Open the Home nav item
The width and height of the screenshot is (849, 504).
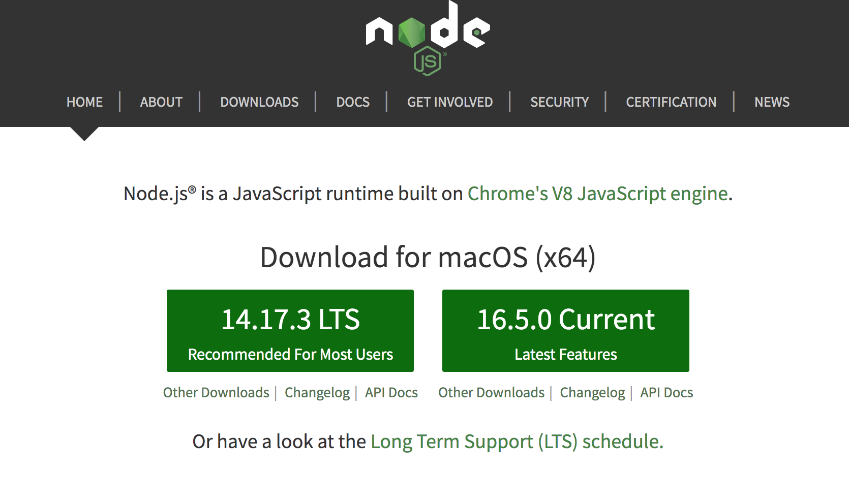(84, 102)
